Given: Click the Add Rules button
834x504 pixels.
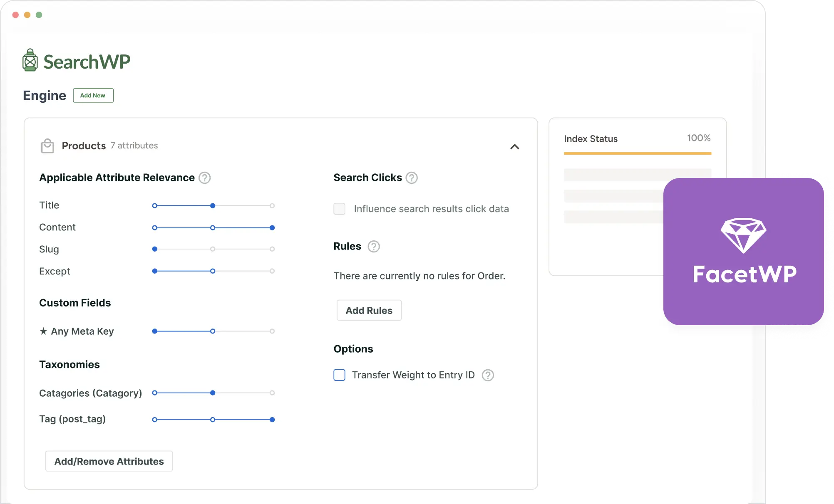Looking at the screenshot, I should (369, 310).
